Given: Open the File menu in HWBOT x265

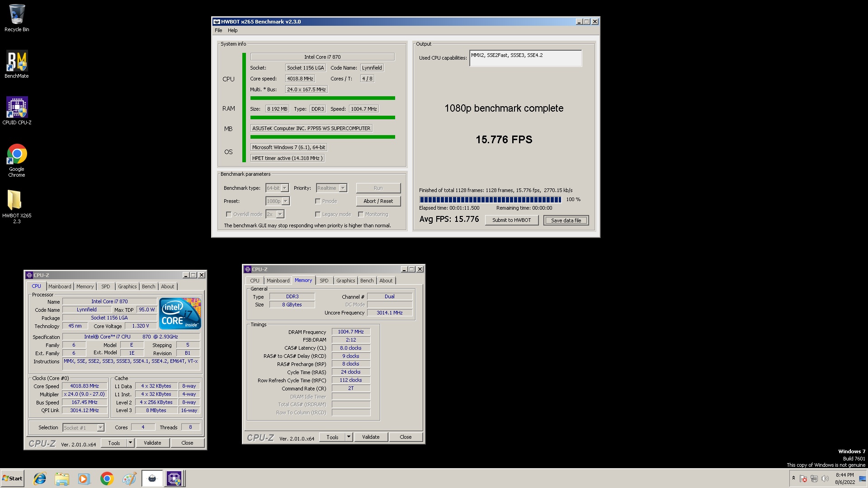Looking at the screenshot, I should coord(218,30).
